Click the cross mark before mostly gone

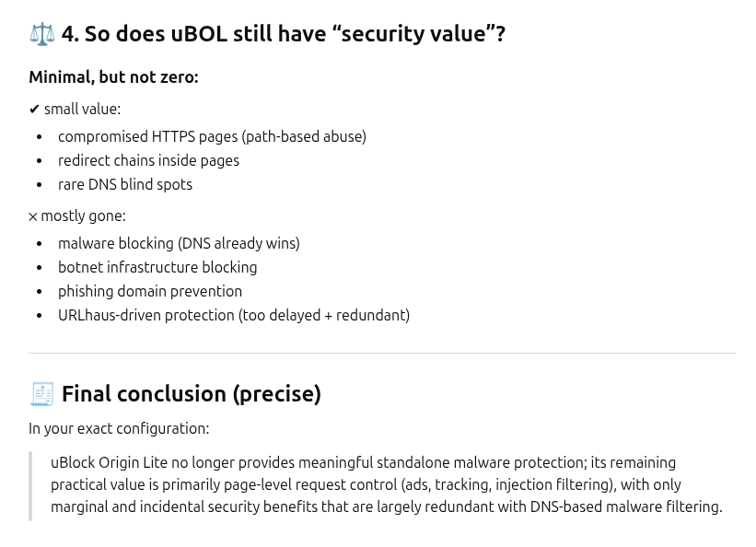tap(33, 216)
